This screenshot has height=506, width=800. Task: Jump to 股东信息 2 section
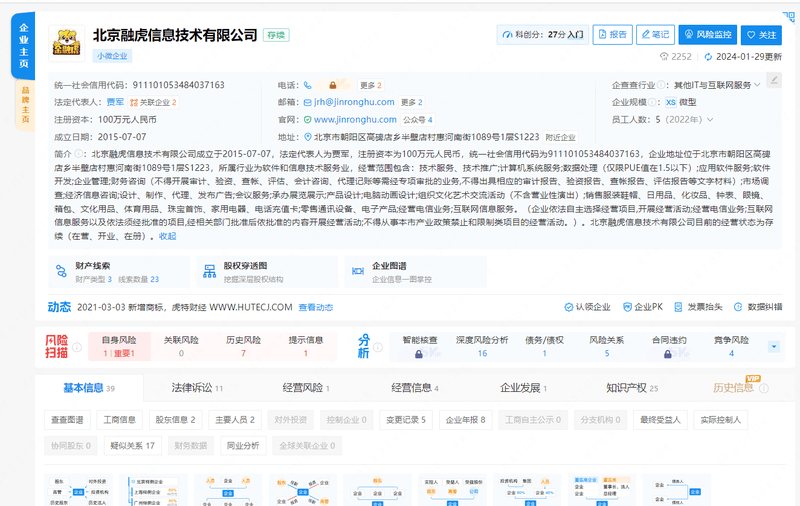(x=176, y=420)
